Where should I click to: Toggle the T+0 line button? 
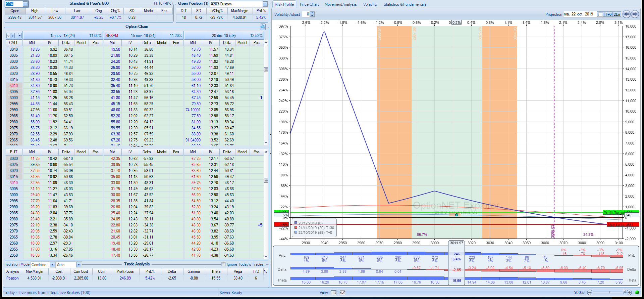608,14
